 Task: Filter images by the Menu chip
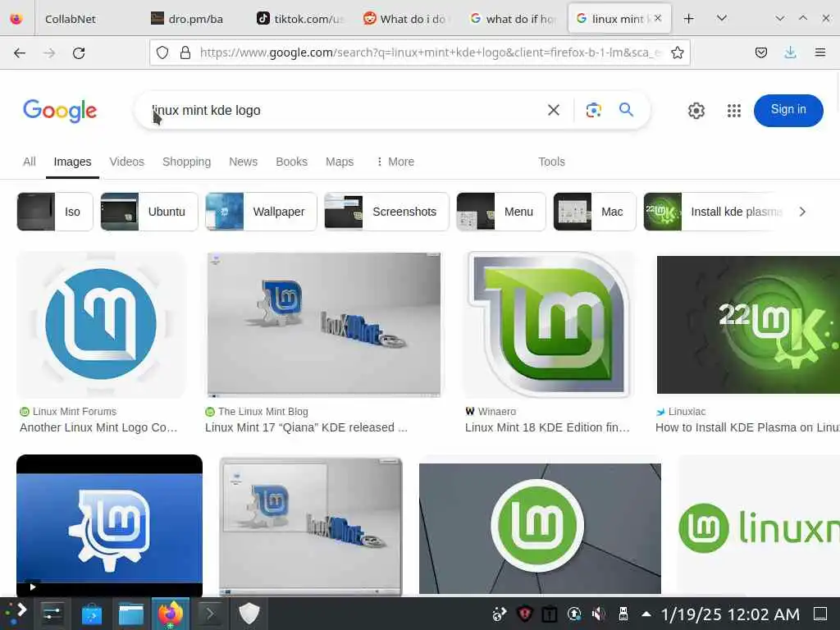click(x=501, y=212)
